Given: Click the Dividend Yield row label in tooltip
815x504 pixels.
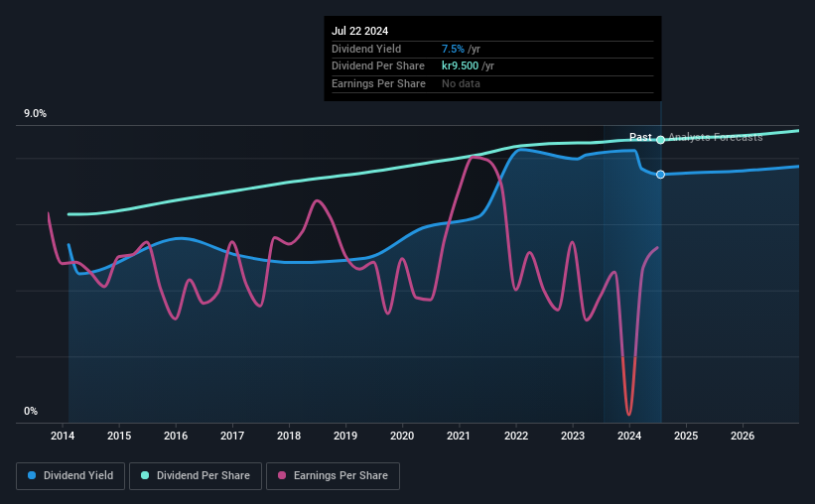Looking at the screenshot, I should pos(366,49).
